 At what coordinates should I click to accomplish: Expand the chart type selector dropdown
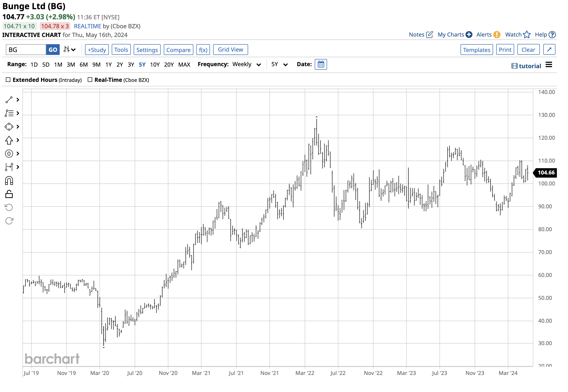point(70,49)
